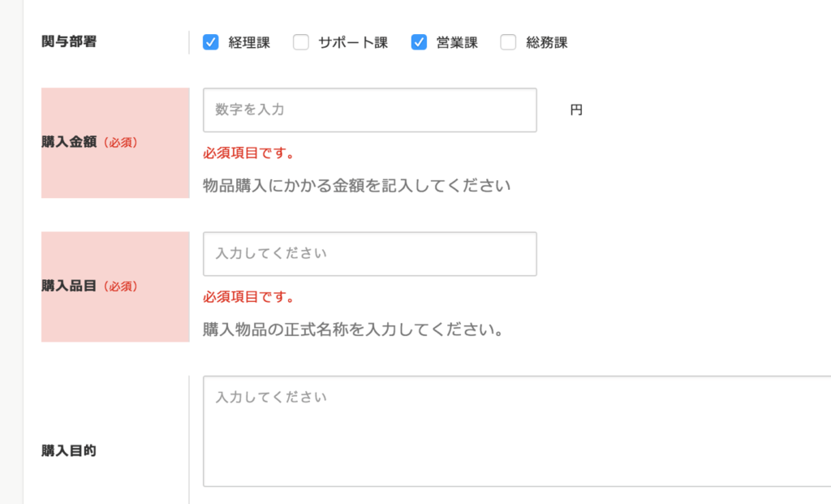The width and height of the screenshot is (831, 504).
Task: Enable the サポート課 checkbox
Action: click(300, 41)
